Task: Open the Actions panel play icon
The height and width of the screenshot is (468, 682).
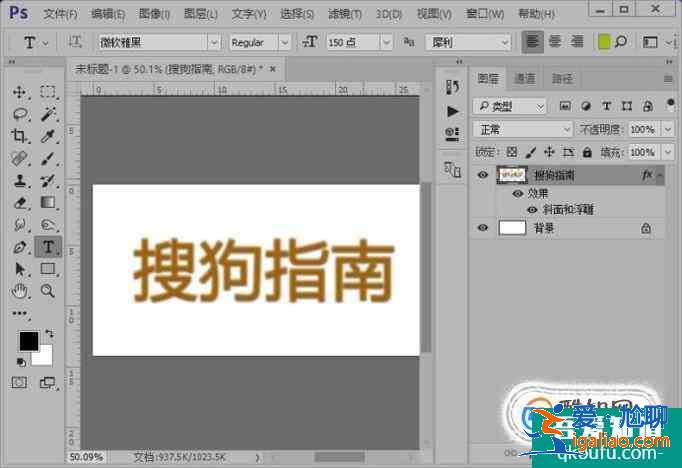Action: coord(452,112)
